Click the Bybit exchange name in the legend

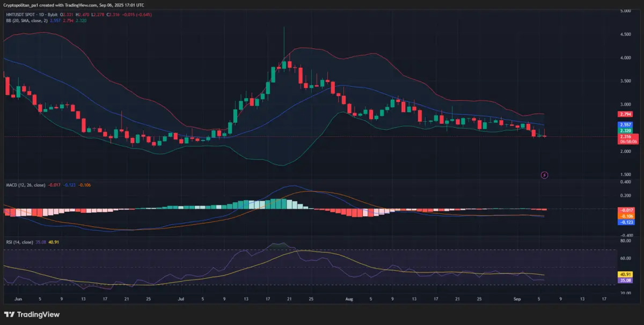coord(53,15)
